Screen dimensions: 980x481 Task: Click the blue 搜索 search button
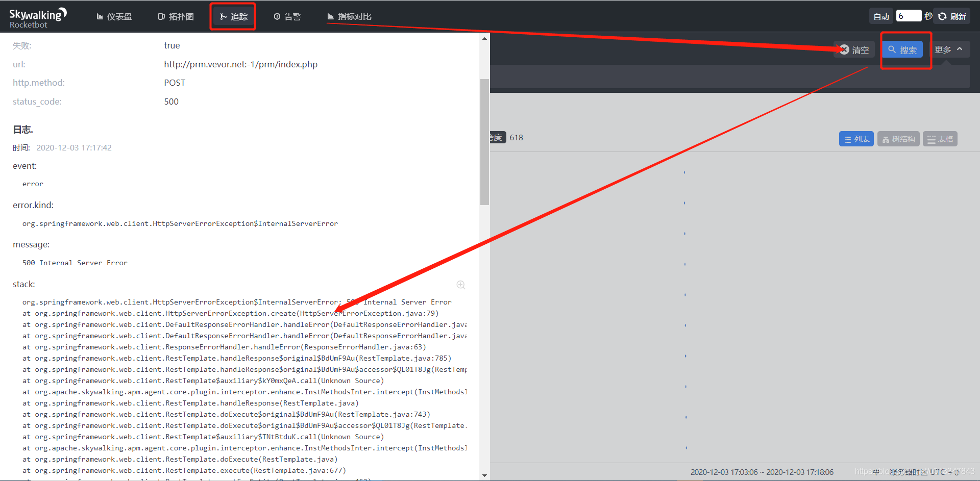[x=902, y=49]
